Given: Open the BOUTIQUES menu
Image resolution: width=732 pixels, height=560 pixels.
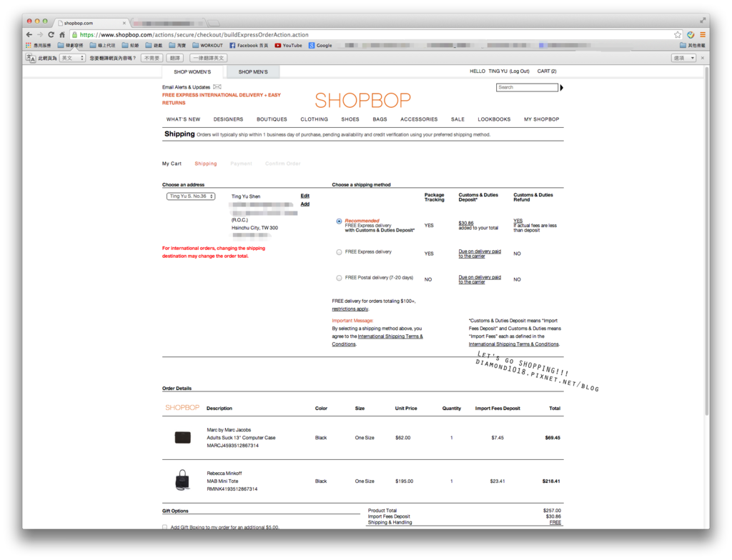Looking at the screenshot, I should [x=272, y=119].
